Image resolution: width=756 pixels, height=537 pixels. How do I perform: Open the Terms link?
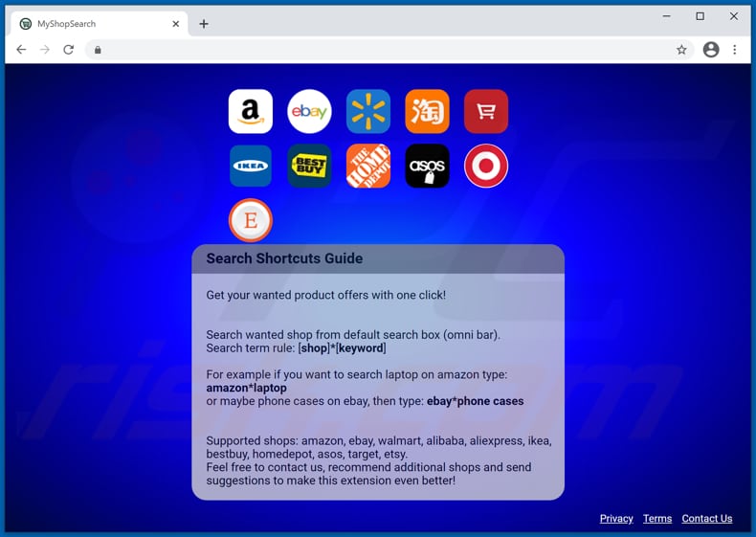[657, 519]
